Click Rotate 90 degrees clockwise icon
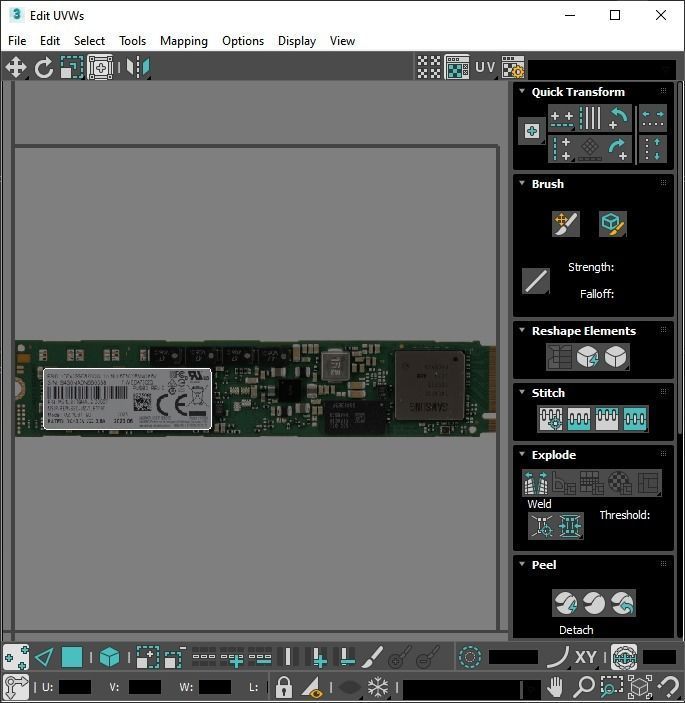The width and height of the screenshot is (685, 703). point(618,149)
